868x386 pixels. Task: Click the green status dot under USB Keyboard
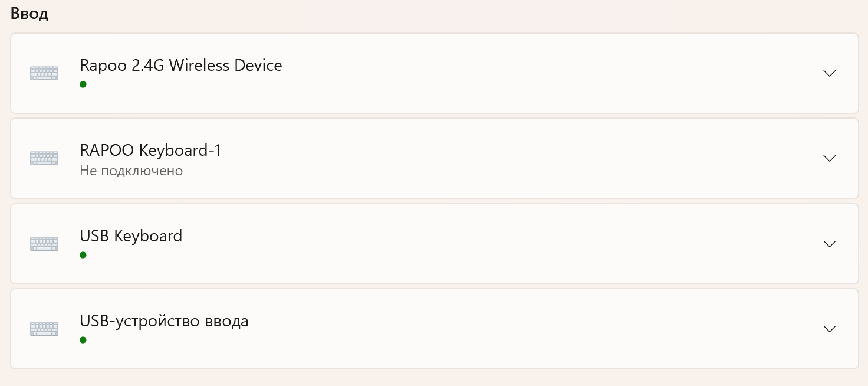coord(83,255)
